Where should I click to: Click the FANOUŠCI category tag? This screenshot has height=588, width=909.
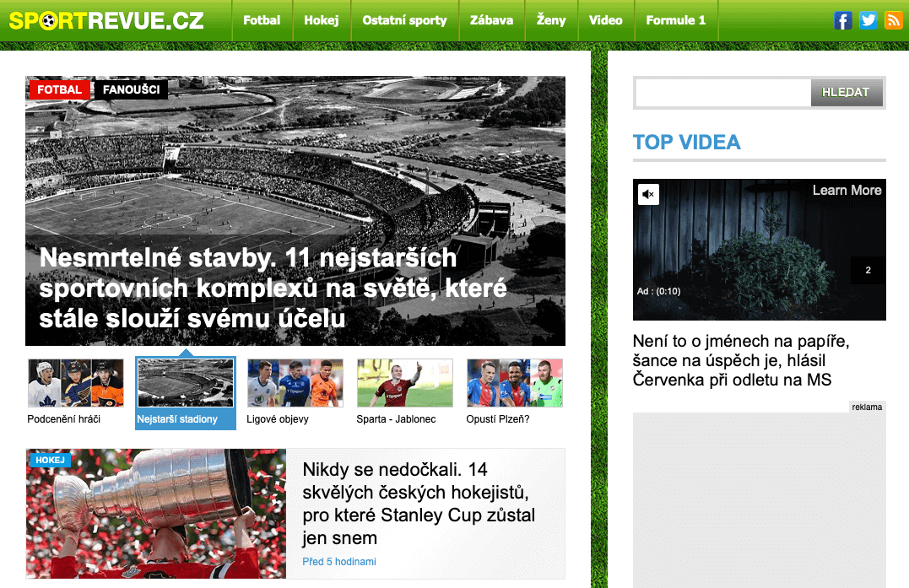coord(131,89)
